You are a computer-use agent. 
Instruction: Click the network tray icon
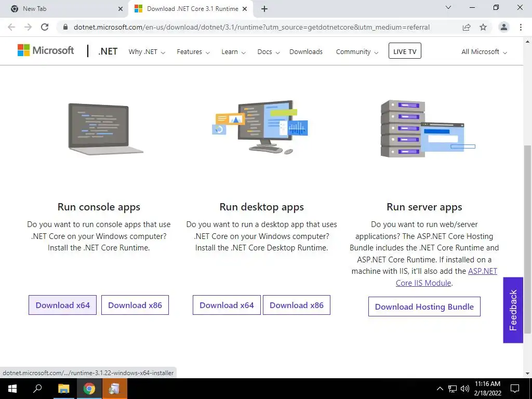453,389
